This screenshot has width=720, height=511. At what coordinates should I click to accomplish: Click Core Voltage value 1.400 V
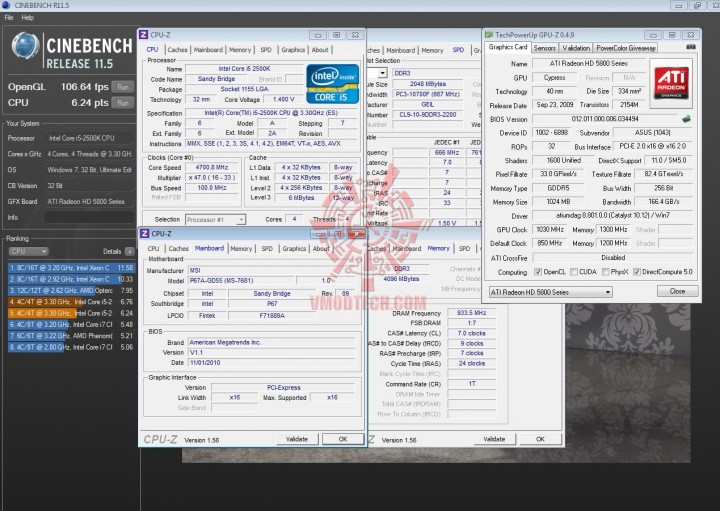pos(283,99)
